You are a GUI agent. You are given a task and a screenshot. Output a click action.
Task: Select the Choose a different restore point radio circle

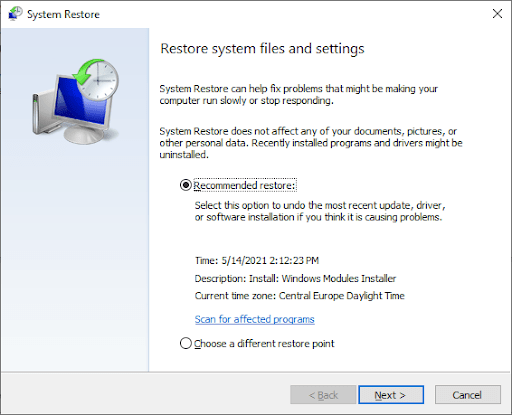click(185, 343)
